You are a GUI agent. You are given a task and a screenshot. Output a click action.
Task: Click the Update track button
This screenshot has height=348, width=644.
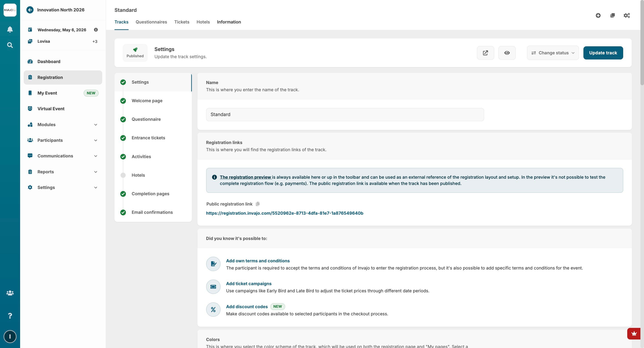(603, 53)
